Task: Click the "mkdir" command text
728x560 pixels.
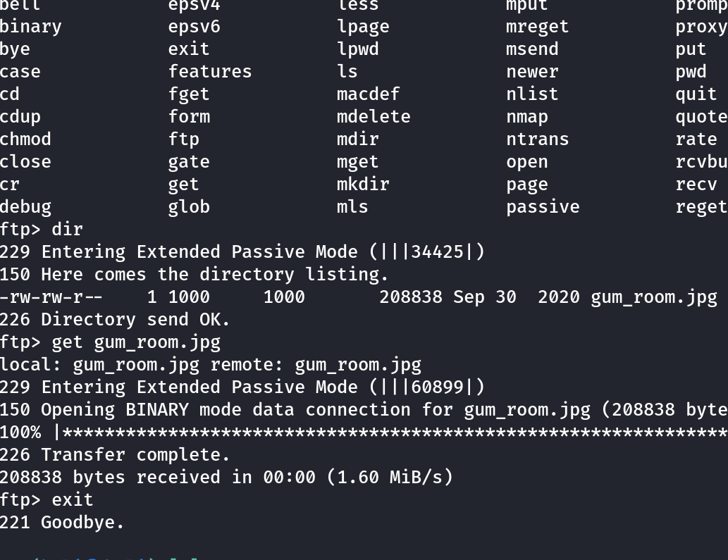Action: tap(362, 184)
